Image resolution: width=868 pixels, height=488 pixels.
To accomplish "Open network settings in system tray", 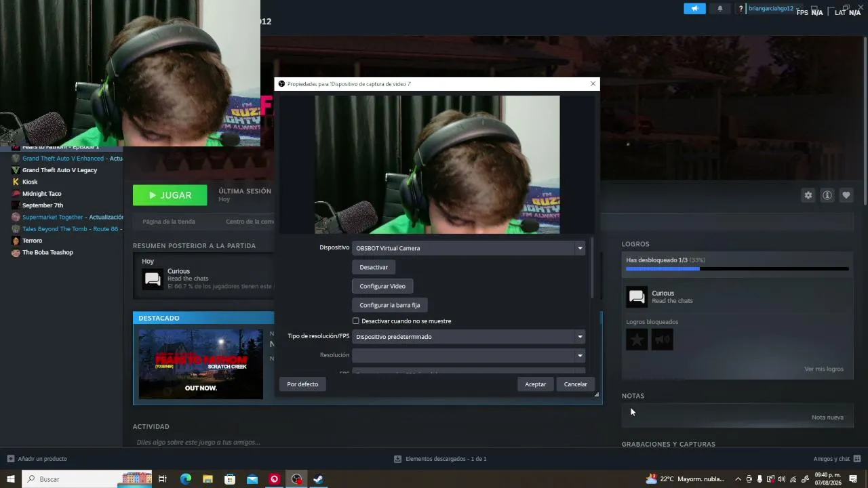I will coord(793,479).
